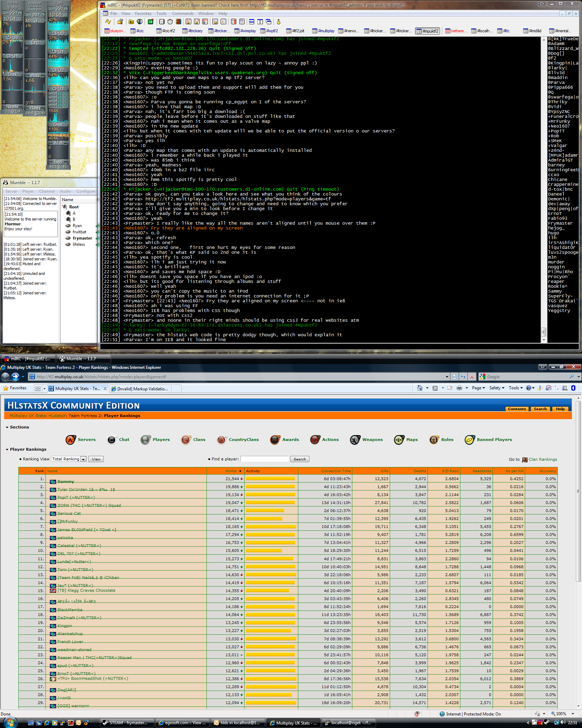Select the Root channel in Mumble
Image resolution: width=582 pixels, height=728 pixels.
74,207
